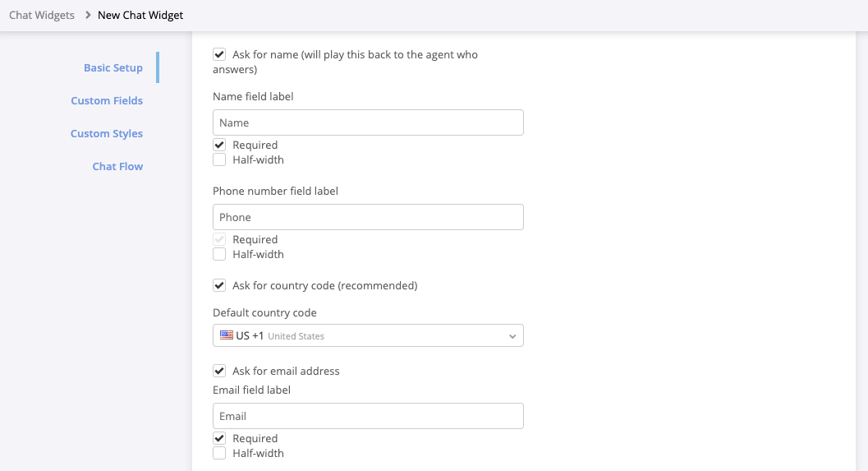Toggle the Ask for email address checkbox

pos(219,371)
